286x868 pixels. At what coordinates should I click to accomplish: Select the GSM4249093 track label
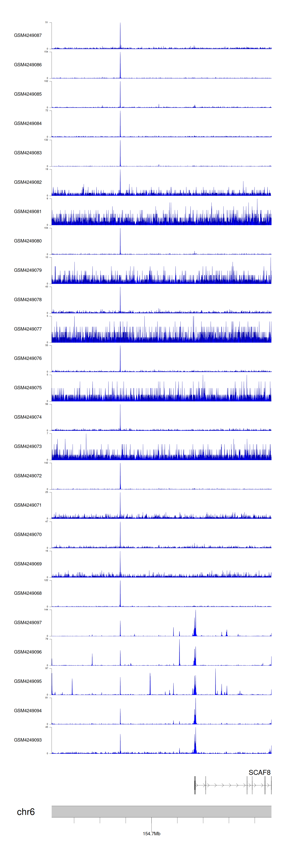(28, 740)
